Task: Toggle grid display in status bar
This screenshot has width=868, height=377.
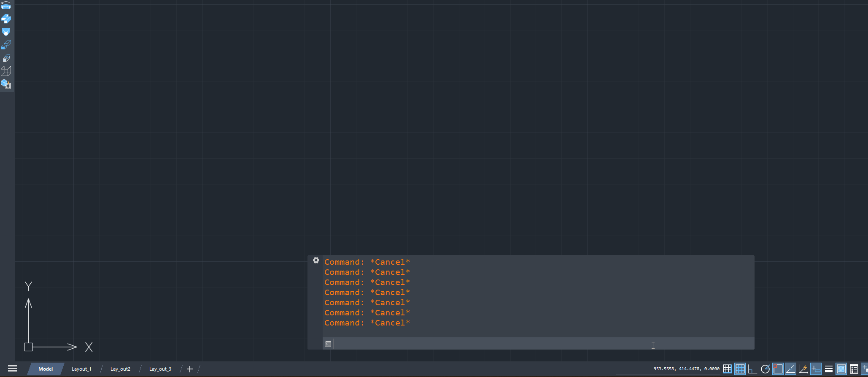Action: point(740,369)
